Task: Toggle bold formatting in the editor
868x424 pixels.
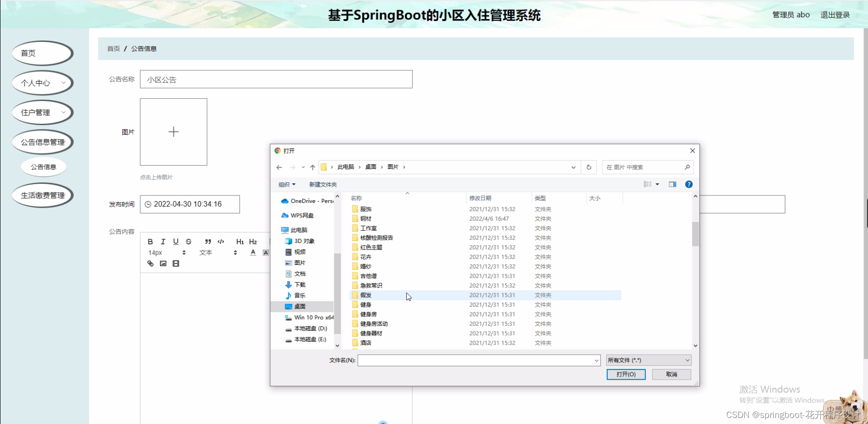Action: click(x=150, y=242)
